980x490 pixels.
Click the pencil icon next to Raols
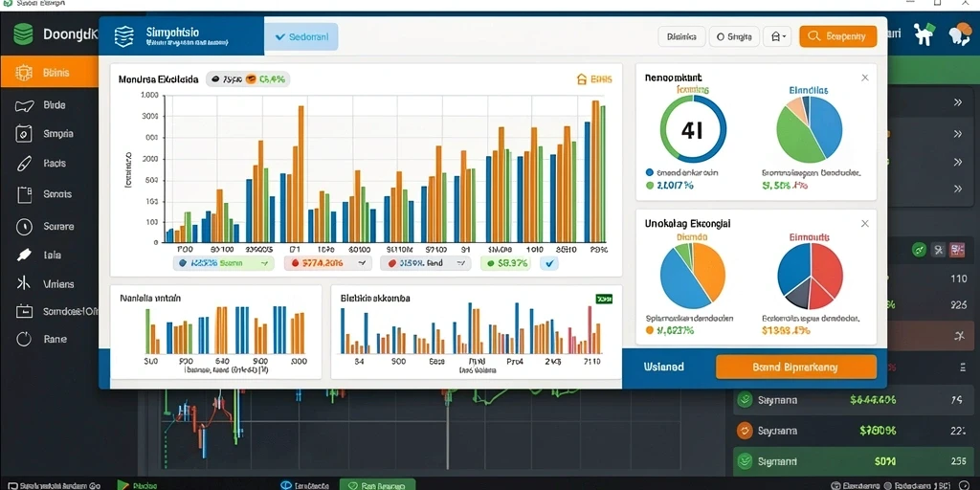tap(23, 164)
